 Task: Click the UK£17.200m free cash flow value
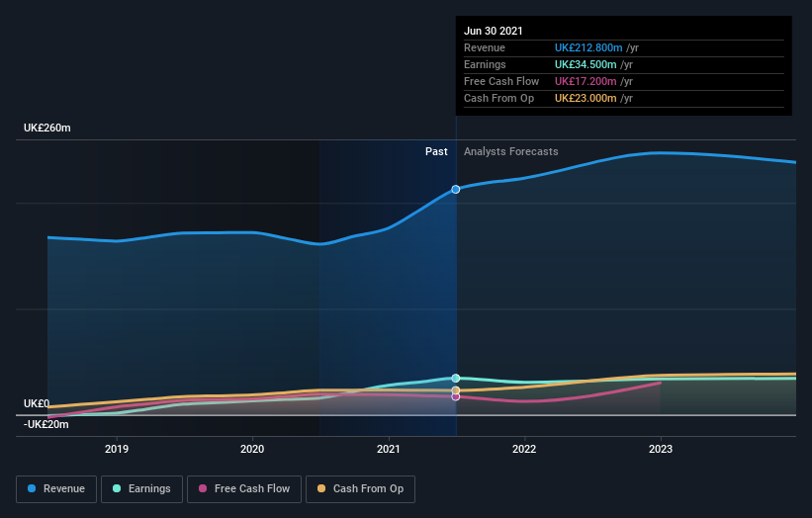pos(586,81)
